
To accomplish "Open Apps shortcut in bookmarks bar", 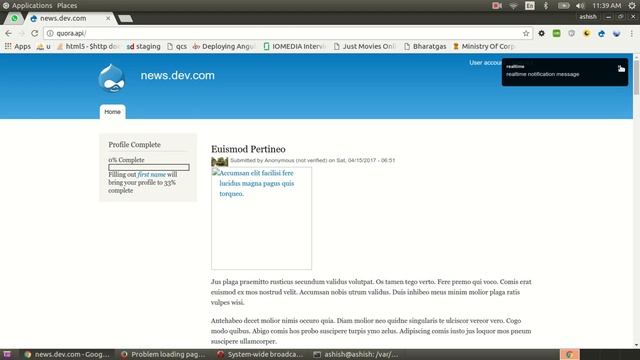I will pyautogui.click(x=18, y=47).
